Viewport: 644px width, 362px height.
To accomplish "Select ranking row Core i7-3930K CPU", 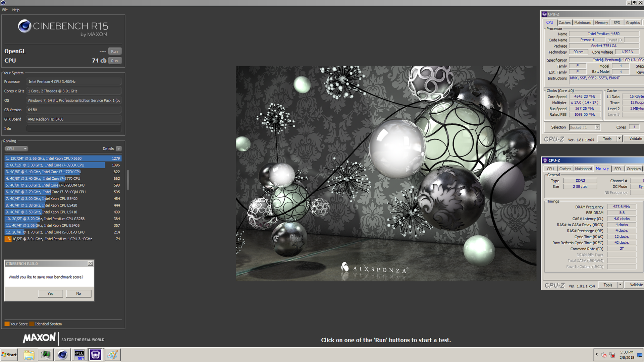I will coord(63,165).
